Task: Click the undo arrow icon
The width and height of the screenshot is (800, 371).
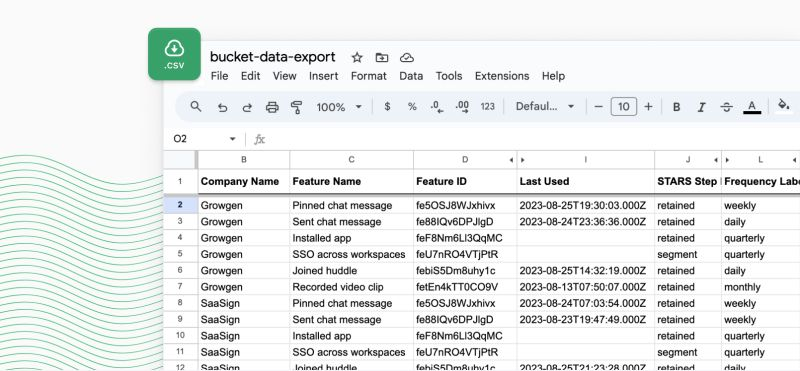Action: click(222, 107)
